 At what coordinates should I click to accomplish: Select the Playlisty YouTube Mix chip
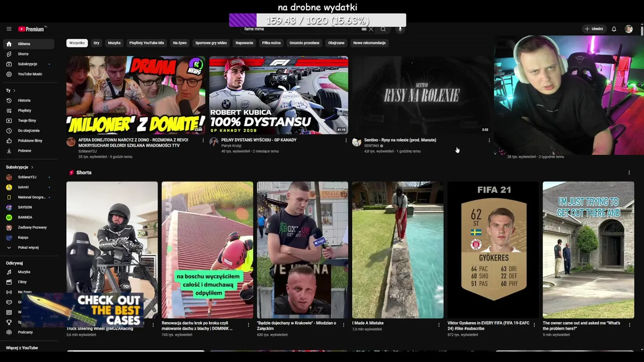(147, 43)
